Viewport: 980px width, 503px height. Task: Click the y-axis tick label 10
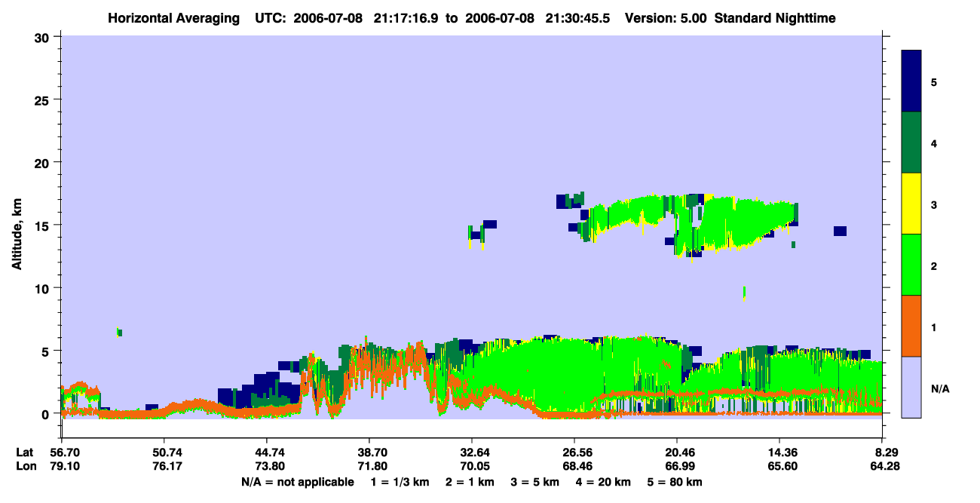[44, 288]
